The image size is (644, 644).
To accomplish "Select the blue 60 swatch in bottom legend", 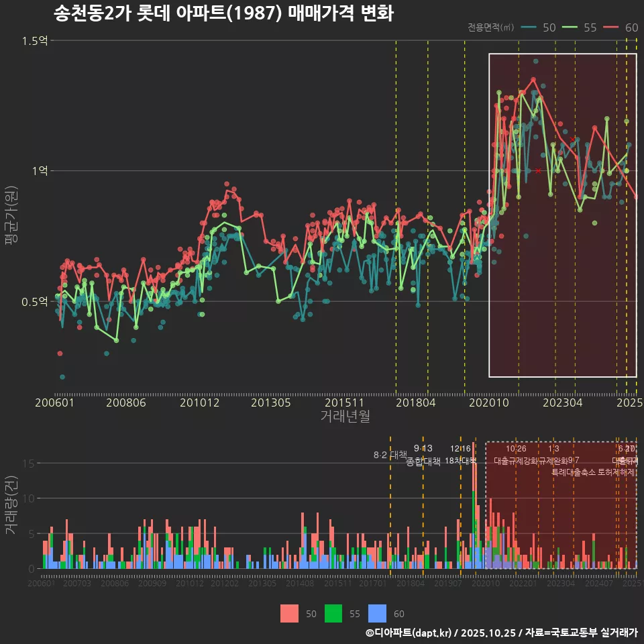I will pyautogui.click(x=378, y=613).
